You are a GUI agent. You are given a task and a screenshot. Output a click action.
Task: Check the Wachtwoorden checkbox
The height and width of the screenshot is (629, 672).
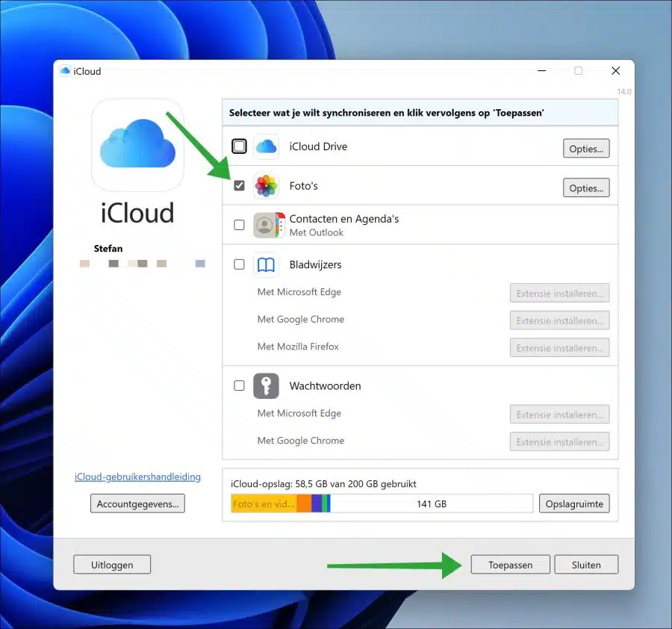(x=239, y=385)
